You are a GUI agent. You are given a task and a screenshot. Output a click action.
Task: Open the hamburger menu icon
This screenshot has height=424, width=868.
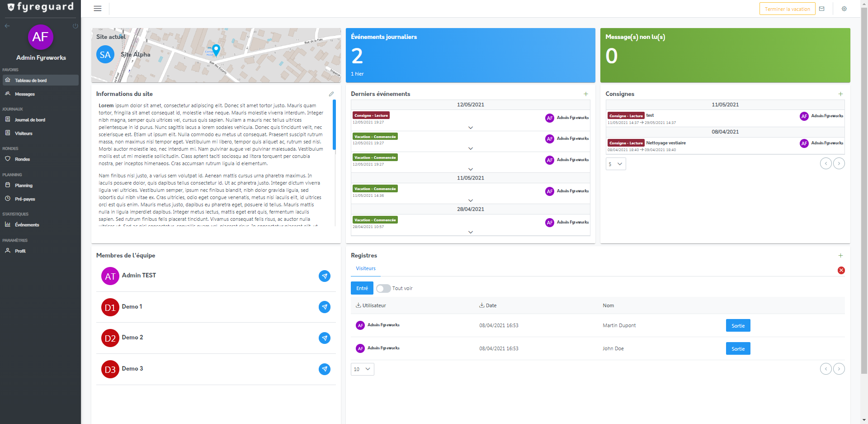coord(97,9)
